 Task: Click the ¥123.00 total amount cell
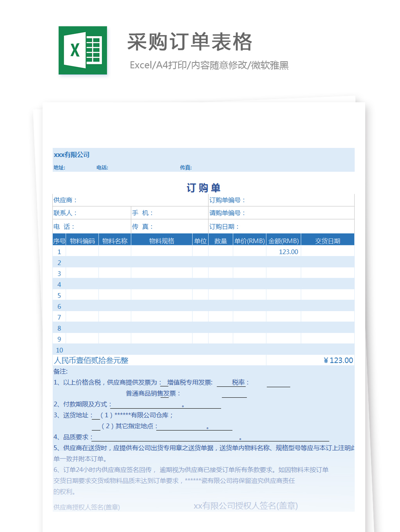338,360
